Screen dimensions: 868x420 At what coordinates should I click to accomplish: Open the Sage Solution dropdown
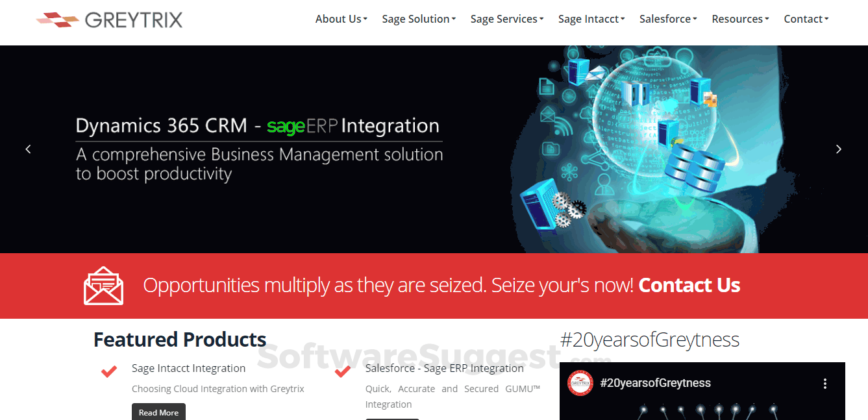pyautogui.click(x=419, y=19)
